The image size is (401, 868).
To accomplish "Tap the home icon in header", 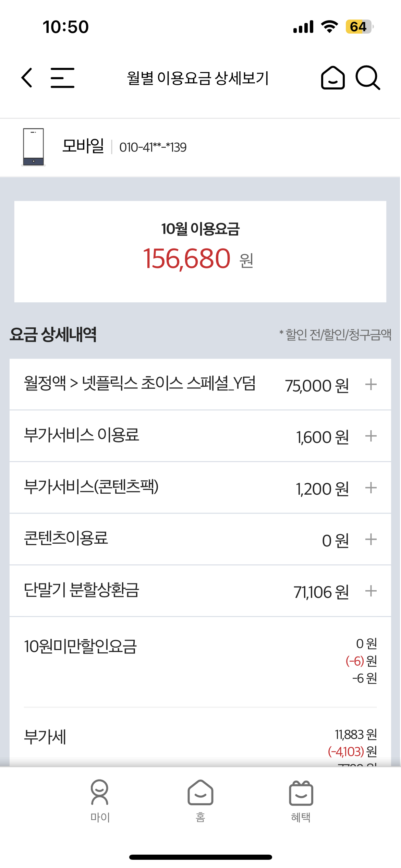I will click(x=332, y=78).
